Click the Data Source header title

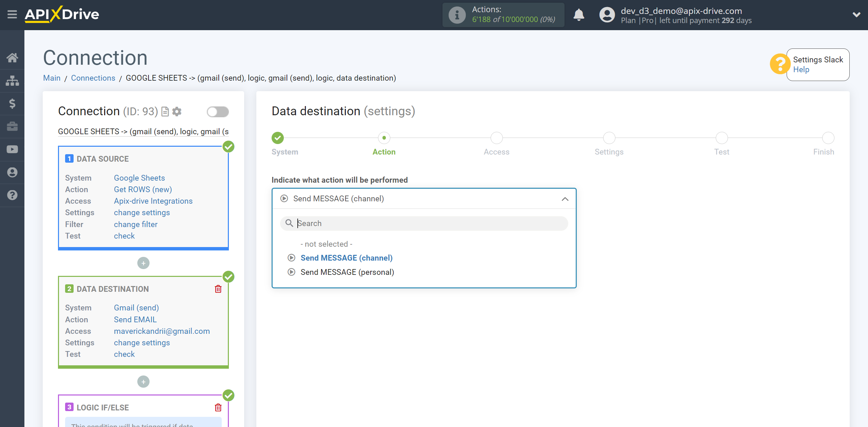point(102,159)
